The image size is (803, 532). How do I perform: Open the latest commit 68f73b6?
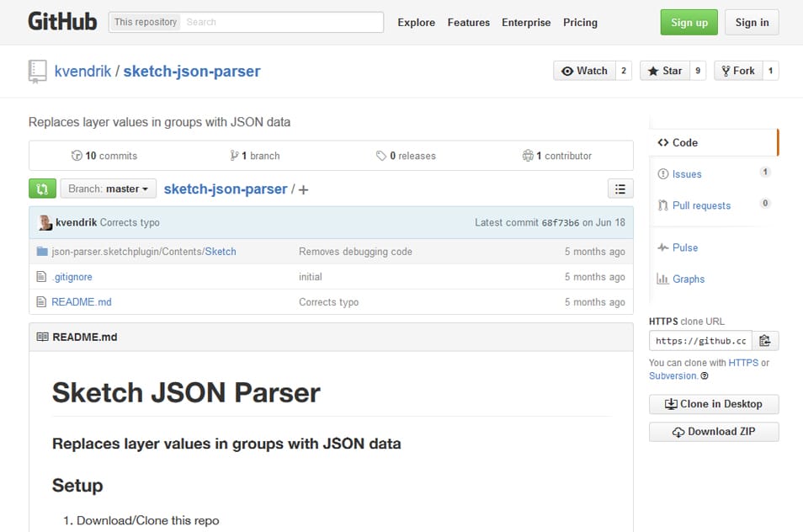pyautogui.click(x=561, y=223)
